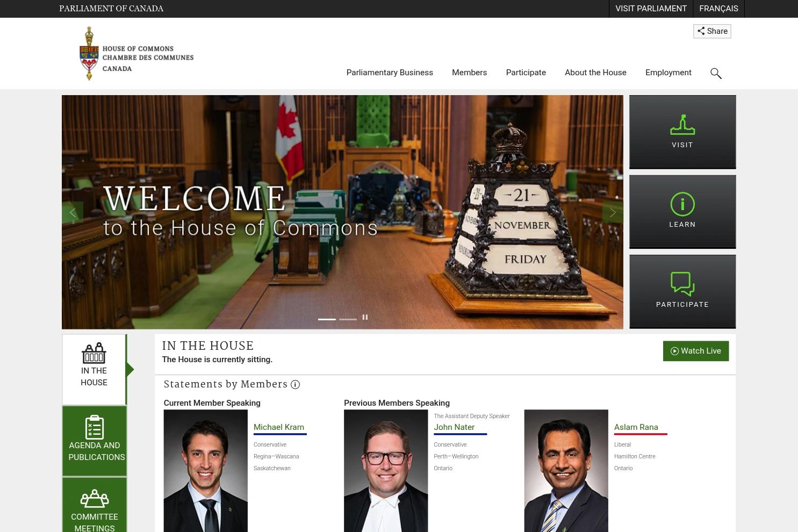Click the Visit Parliament link

click(651, 9)
